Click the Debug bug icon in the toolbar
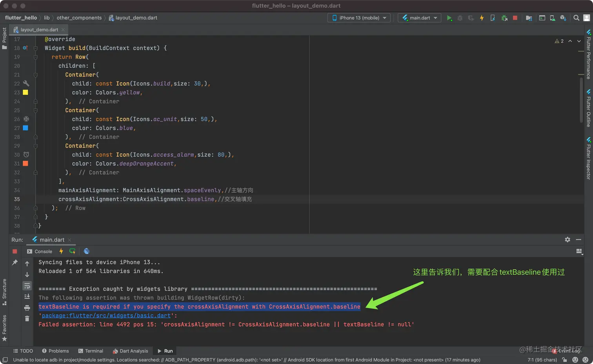Screen dimensions: 593x364 (460, 18)
